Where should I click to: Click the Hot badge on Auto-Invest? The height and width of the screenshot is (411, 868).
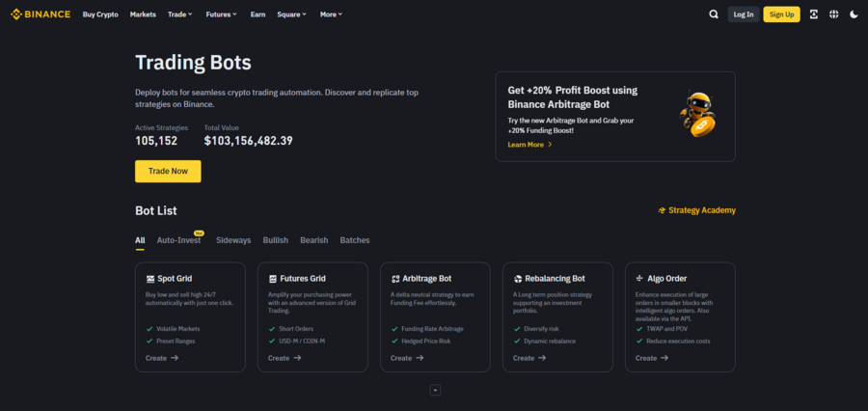tap(198, 233)
